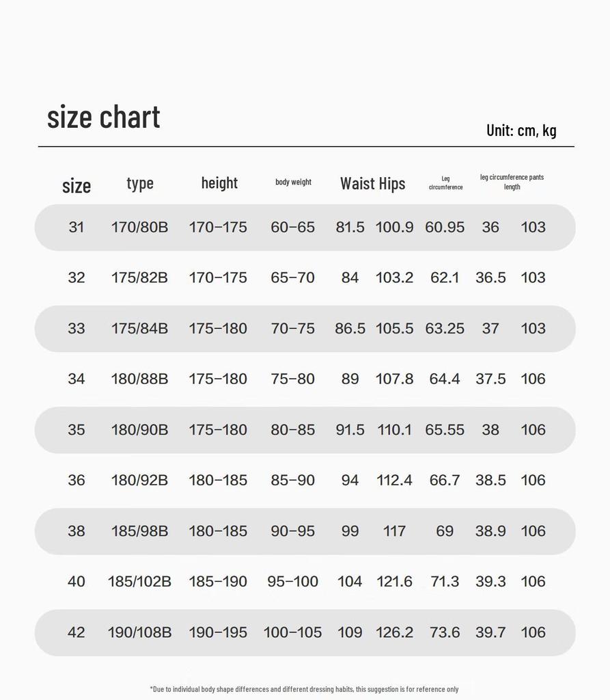The height and width of the screenshot is (700, 610).
Task: Click the "size chart" title
Action: click(x=104, y=118)
